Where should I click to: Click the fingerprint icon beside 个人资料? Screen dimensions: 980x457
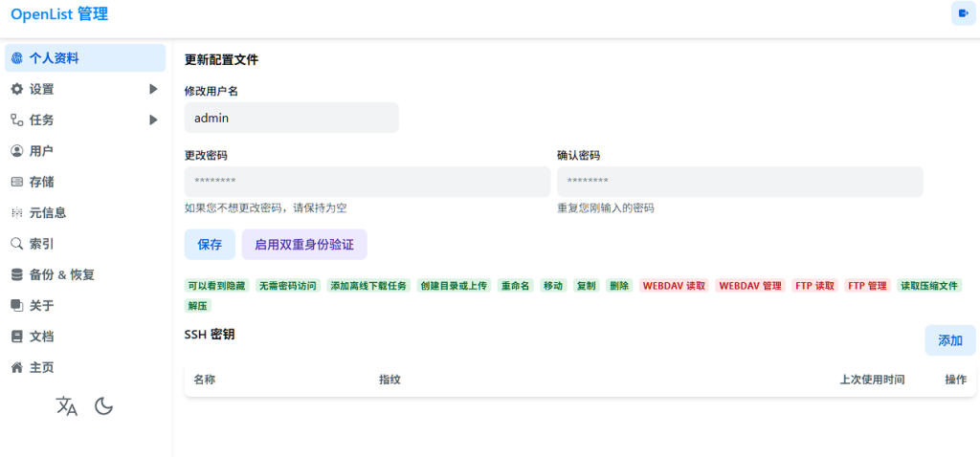click(x=17, y=58)
